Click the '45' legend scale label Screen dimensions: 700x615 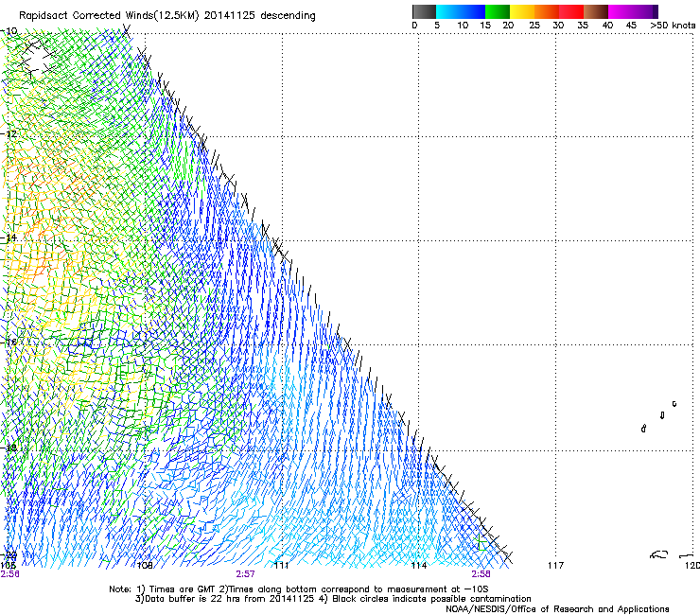[x=631, y=26]
